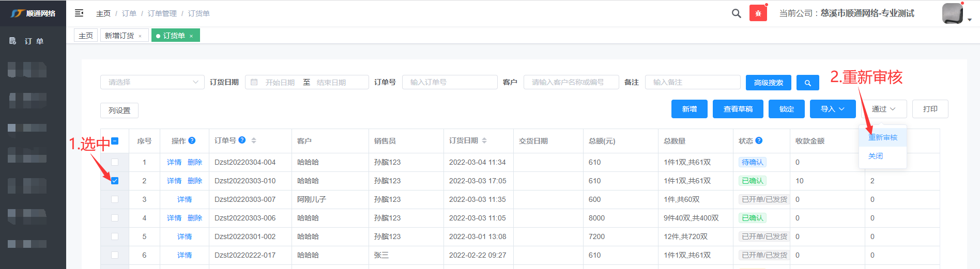Image resolution: width=980 pixels, height=269 pixels.
Task: Click help icon beside 订单号 column header
Action: tap(242, 140)
